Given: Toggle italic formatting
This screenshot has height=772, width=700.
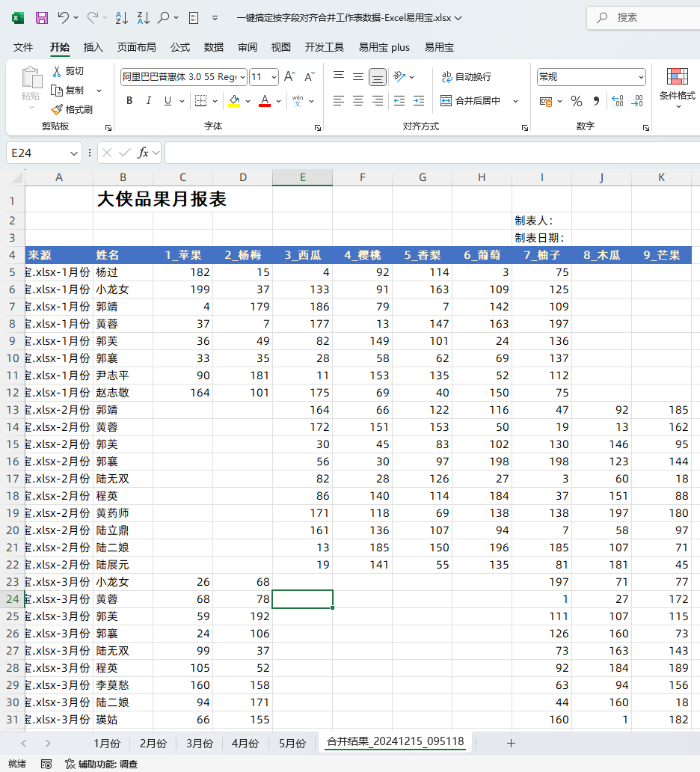Looking at the screenshot, I should coord(149,100).
